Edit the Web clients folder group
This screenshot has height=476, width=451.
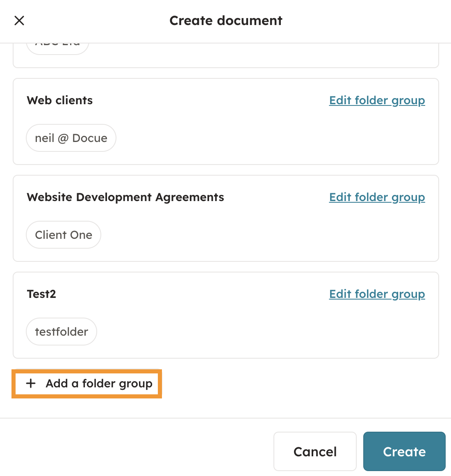[377, 101]
